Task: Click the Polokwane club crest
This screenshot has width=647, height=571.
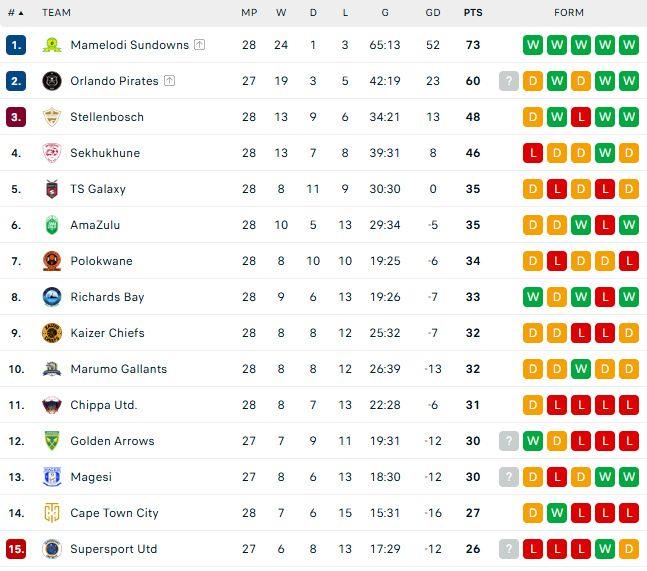Action: (x=52, y=261)
